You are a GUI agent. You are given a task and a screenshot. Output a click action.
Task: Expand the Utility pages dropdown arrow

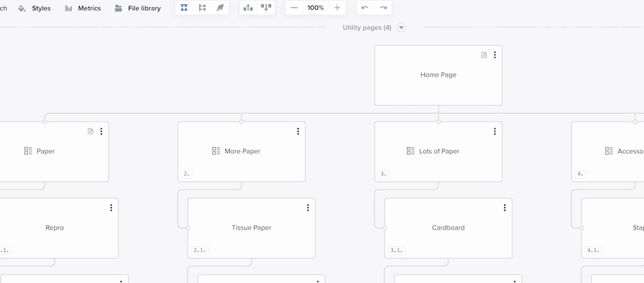coord(401,28)
